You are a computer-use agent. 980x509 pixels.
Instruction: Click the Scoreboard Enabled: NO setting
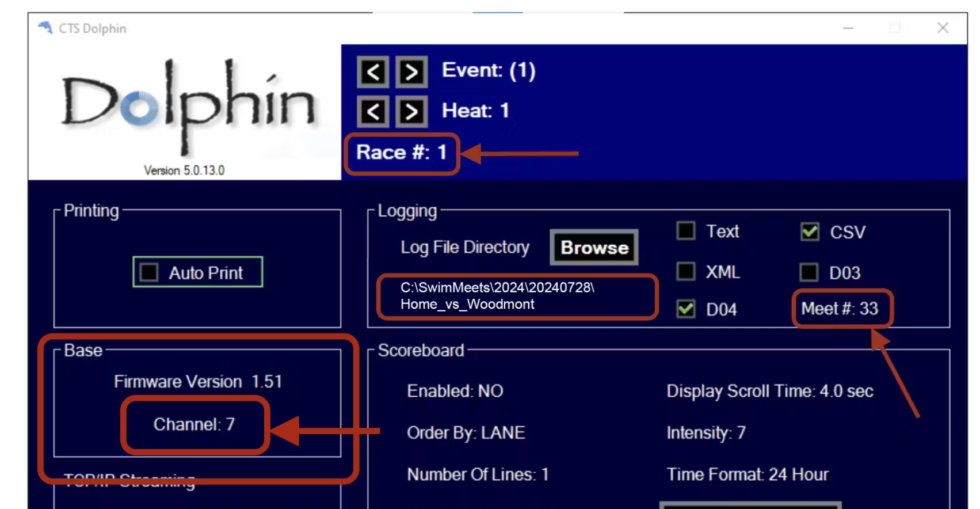click(x=455, y=392)
